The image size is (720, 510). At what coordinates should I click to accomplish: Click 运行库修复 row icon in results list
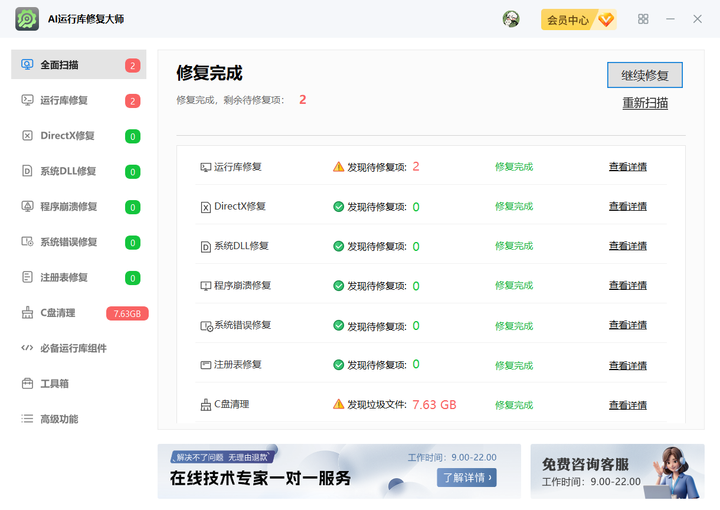pos(205,167)
